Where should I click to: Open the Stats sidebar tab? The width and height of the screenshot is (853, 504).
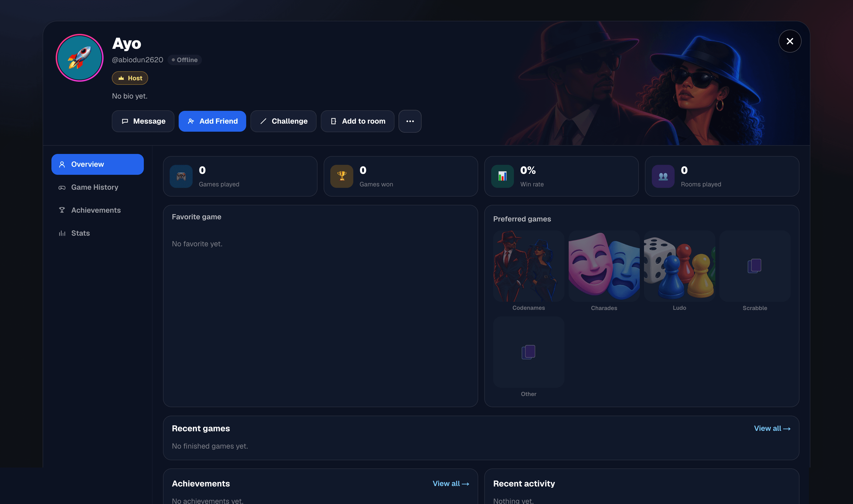pos(97,233)
